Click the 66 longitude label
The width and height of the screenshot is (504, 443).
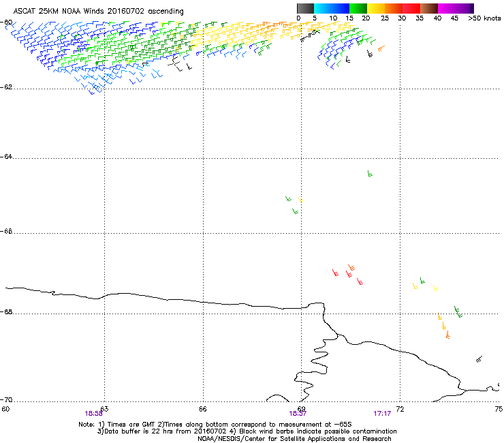click(x=203, y=409)
